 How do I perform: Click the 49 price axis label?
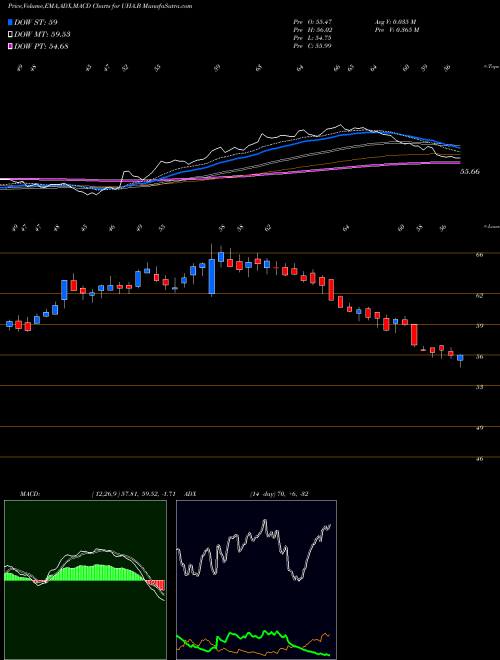tap(479, 428)
